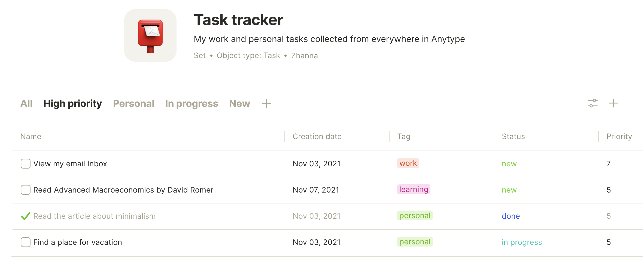
Task: Switch to the New view tab
Action: point(239,104)
